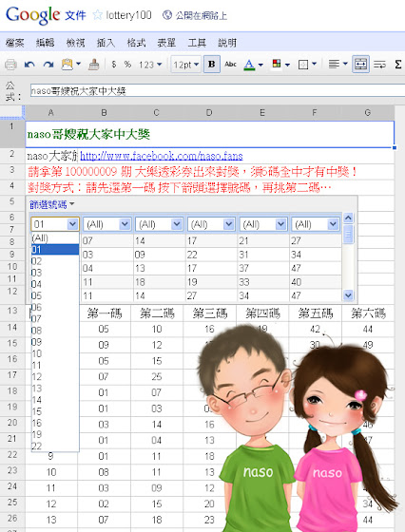Undo last action with undo arrow
The width and height of the screenshot is (405, 532).
[29, 65]
